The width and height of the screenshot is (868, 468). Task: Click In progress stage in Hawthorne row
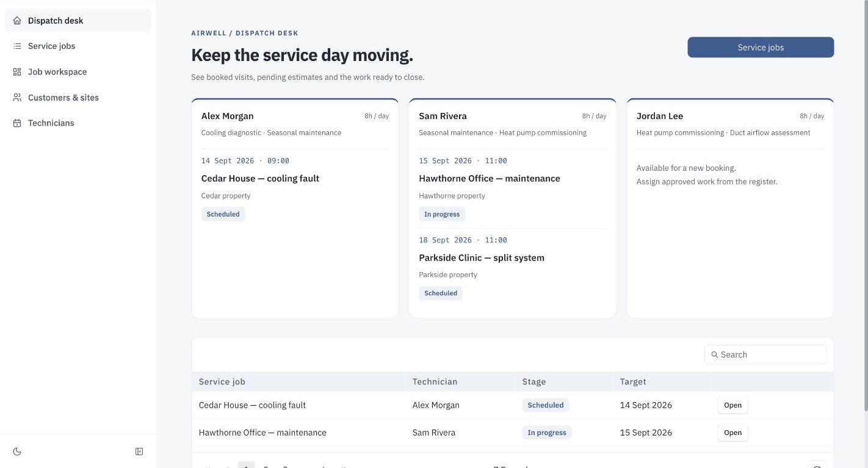(547, 433)
